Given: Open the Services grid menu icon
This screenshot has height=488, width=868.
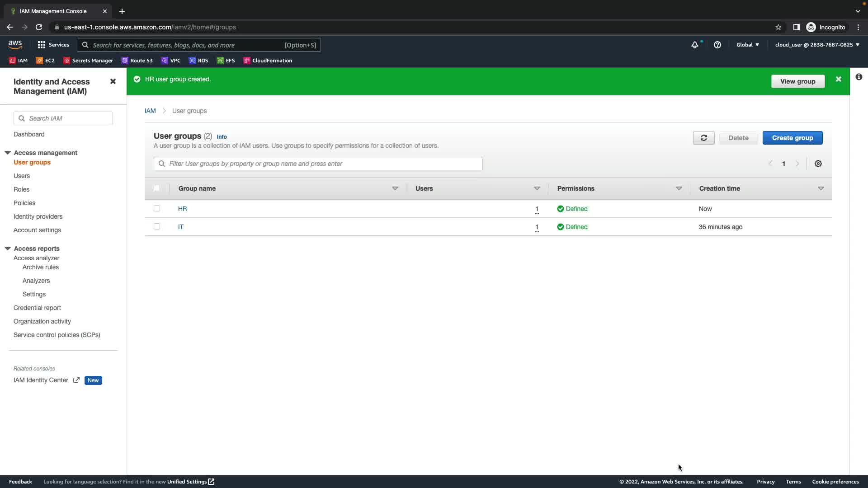Looking at the screenshot, I should coord(42,45).
